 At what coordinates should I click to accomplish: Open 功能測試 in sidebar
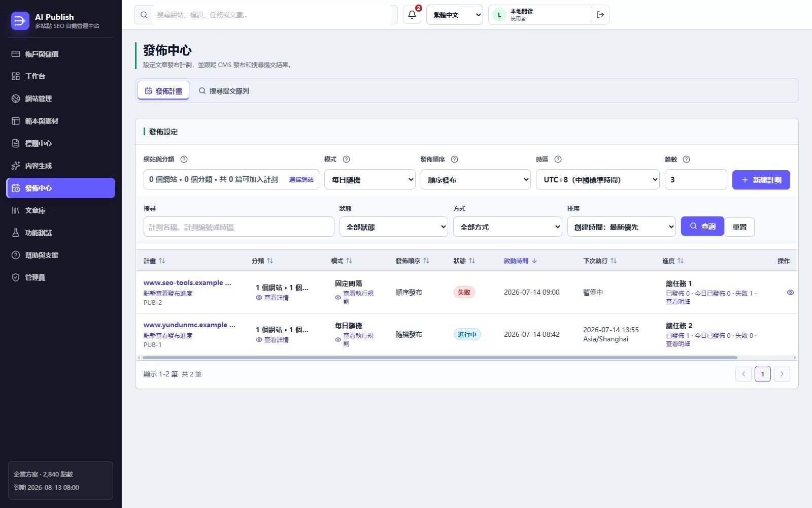(61, 233)
